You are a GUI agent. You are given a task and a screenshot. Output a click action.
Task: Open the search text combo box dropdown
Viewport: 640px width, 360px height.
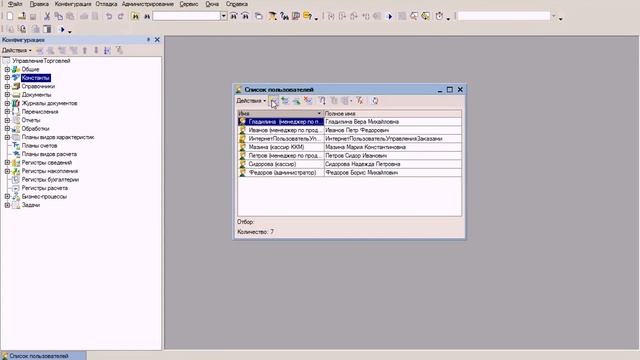coord(224,16)
